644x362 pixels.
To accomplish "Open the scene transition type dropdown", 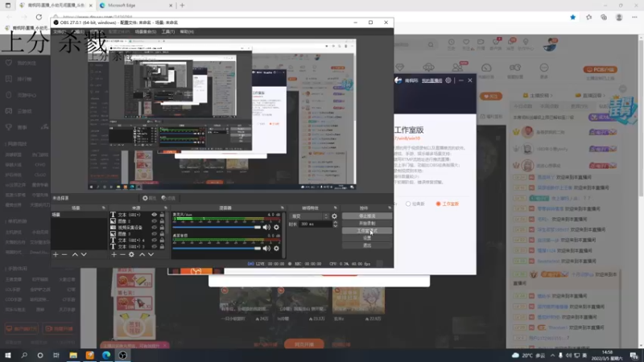I will [309, 216].
